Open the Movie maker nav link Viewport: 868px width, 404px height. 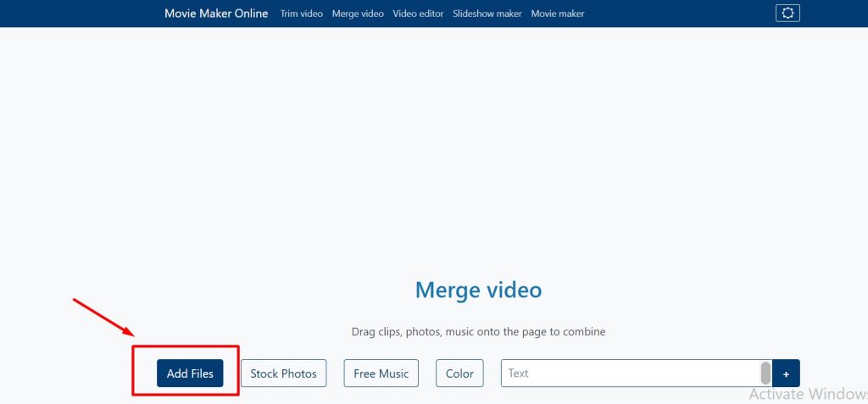(x=558, y=14)
